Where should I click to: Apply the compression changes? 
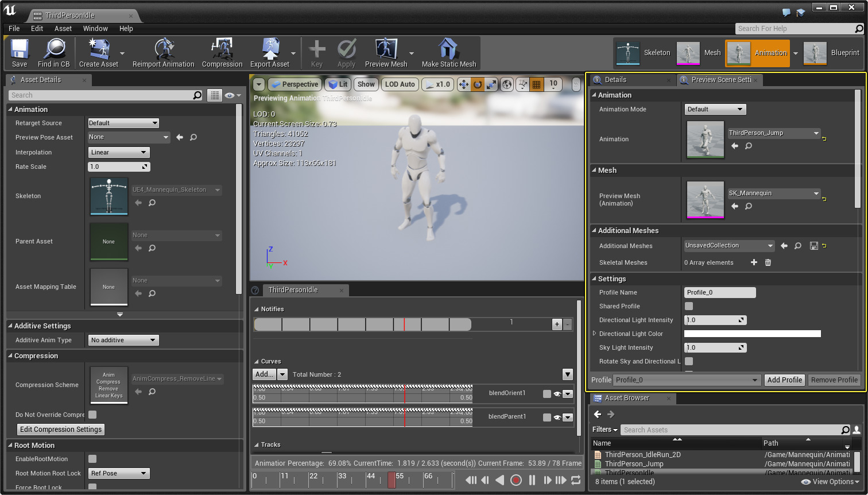[346, 52]
